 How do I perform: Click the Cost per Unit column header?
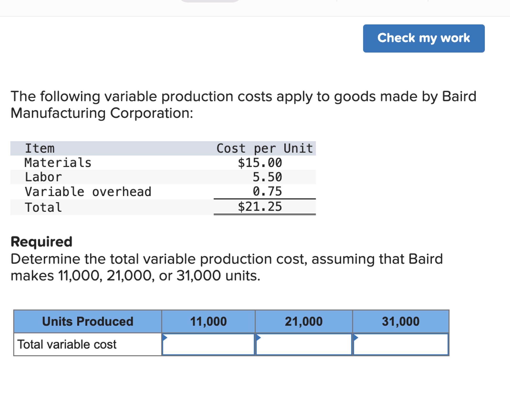[x=266, y=148]
